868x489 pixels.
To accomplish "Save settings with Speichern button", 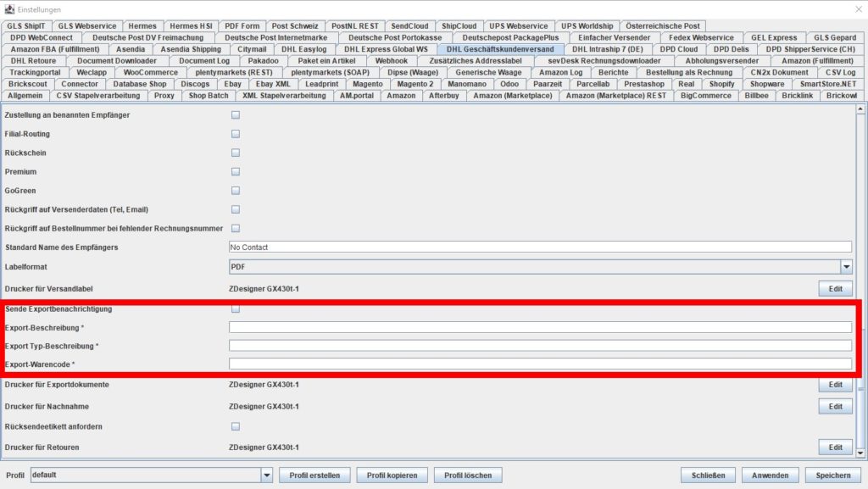I will (833, 475).
